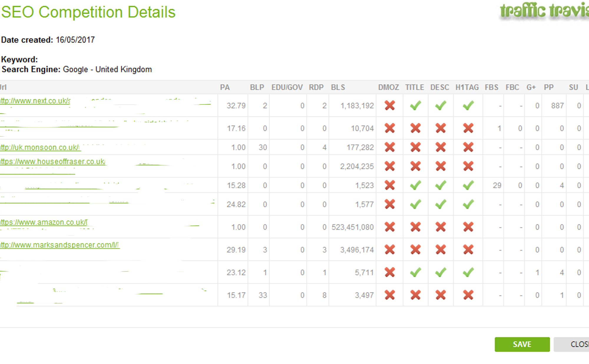Select the PP value 887
The height and width of the screenshot is (364, 589).
tap(557, 106)
